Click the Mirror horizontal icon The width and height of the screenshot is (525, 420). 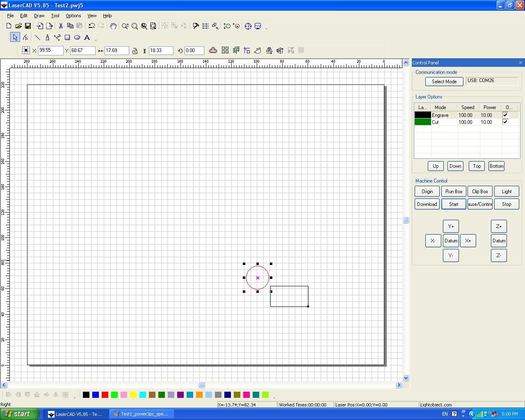(x=269, y=50)
